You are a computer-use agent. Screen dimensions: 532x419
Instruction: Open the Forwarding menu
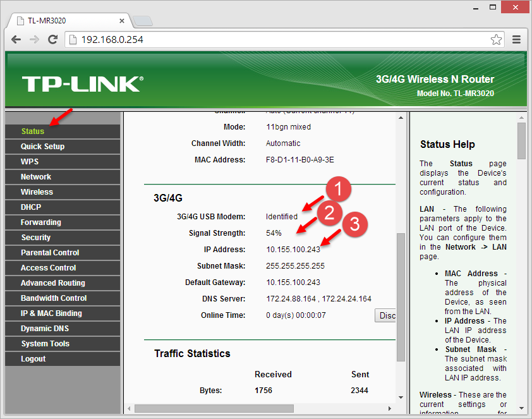point(63,222)
